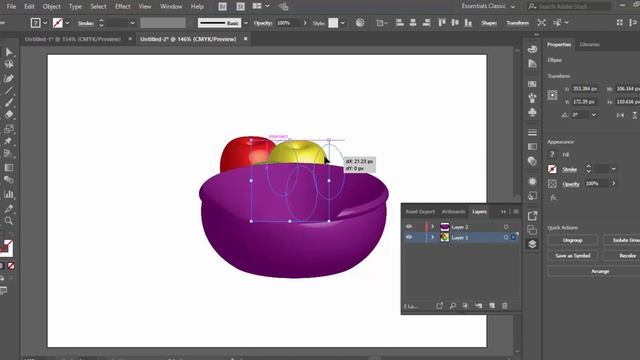This screenshot has height=360, width=640.
Task: Select the Pen tool in the toolbar
Action: point(9,78)
